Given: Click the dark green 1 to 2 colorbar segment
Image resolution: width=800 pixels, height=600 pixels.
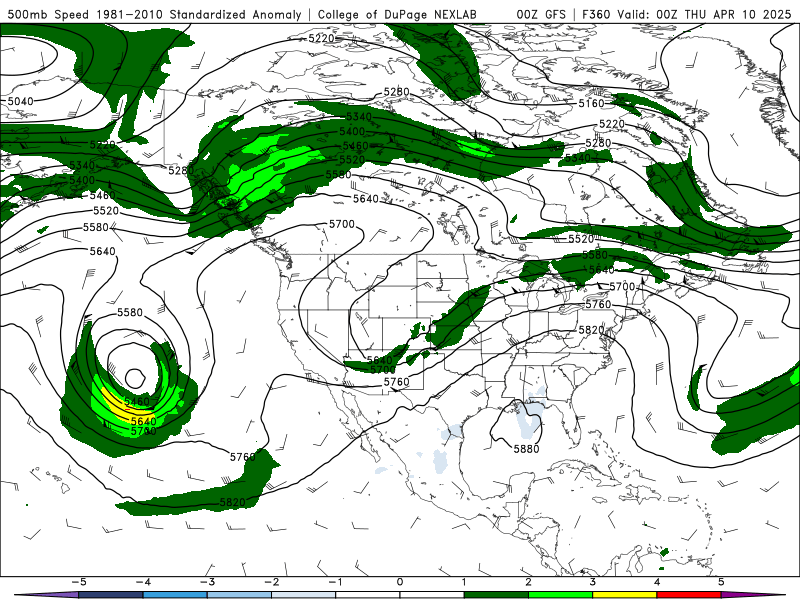Looking at the screenshot, I should point(496,595).
